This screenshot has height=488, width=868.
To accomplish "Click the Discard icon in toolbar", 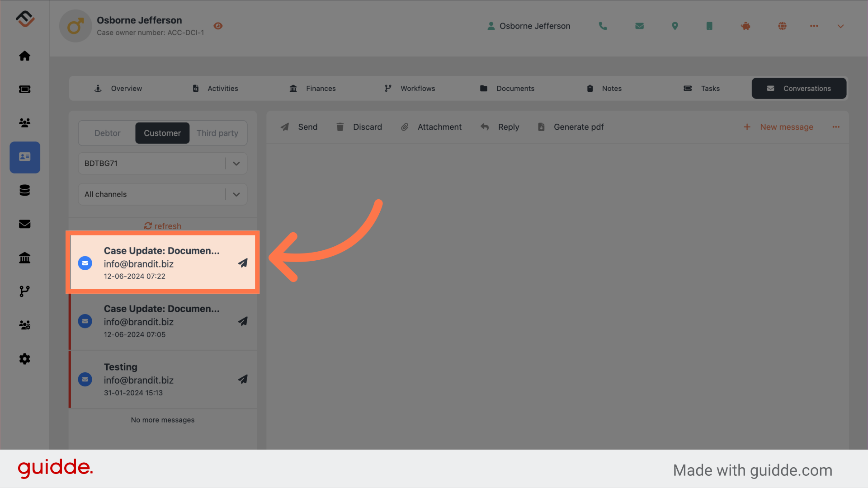I will pos(340,127).
